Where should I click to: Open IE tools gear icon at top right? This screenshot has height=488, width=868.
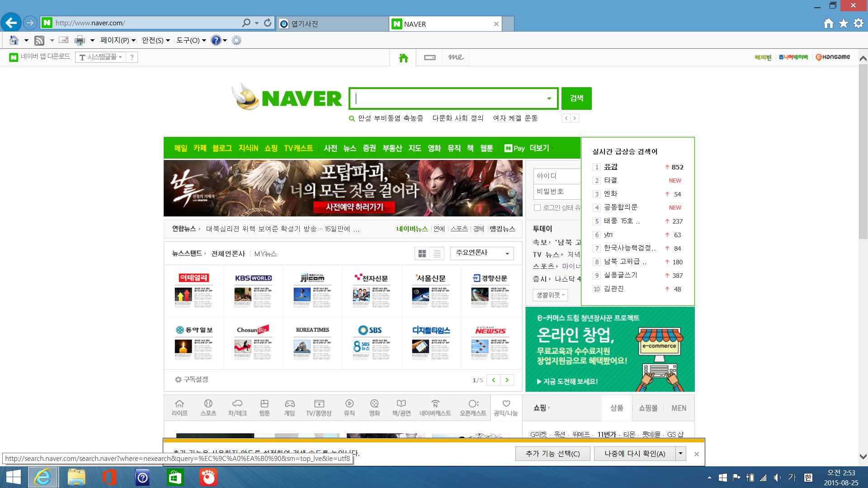(859, 23)
